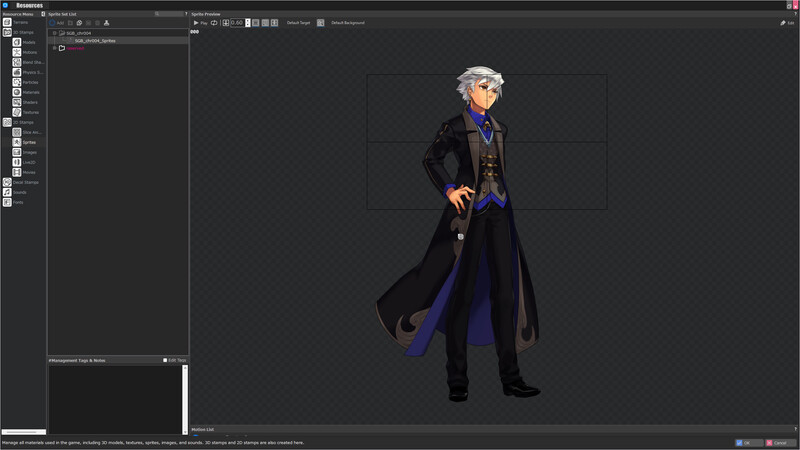The width and height of the screenshot is (800, 450).
Task: Click Default Target option
Action: 298,23
